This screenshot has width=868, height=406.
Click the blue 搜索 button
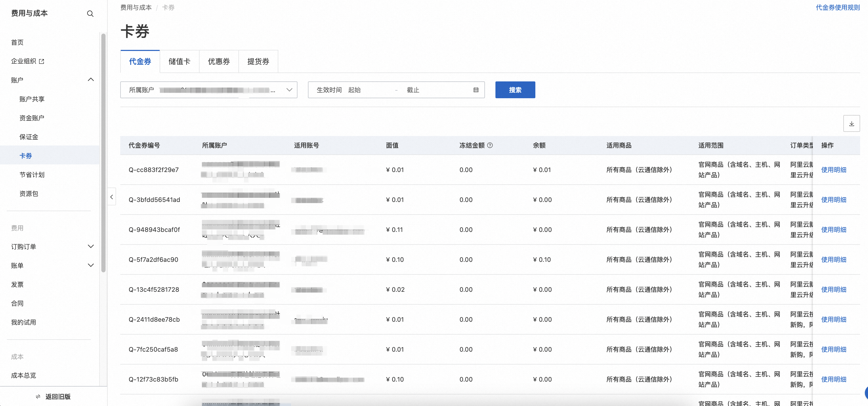click(x=515, y=90)
